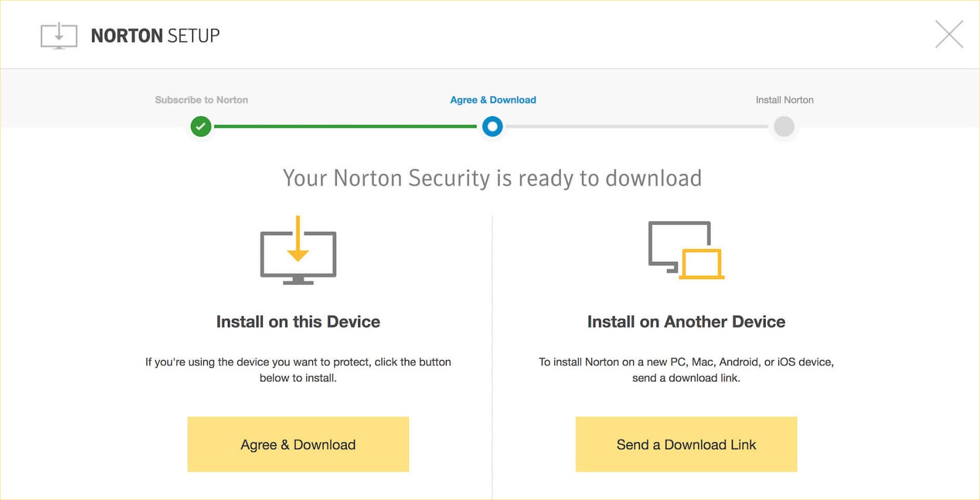
Task: Select the blue current step circle
Action: click(x=492, y=127)
